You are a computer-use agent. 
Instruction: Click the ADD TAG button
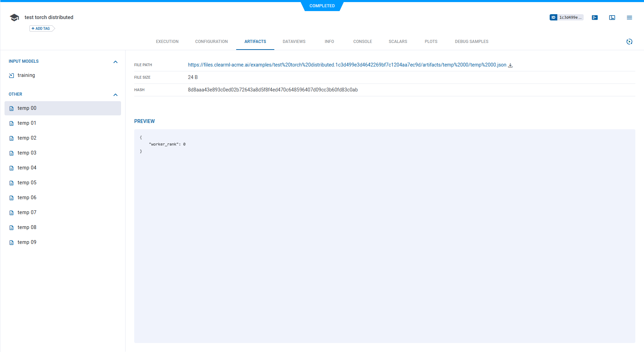[41, 28]
